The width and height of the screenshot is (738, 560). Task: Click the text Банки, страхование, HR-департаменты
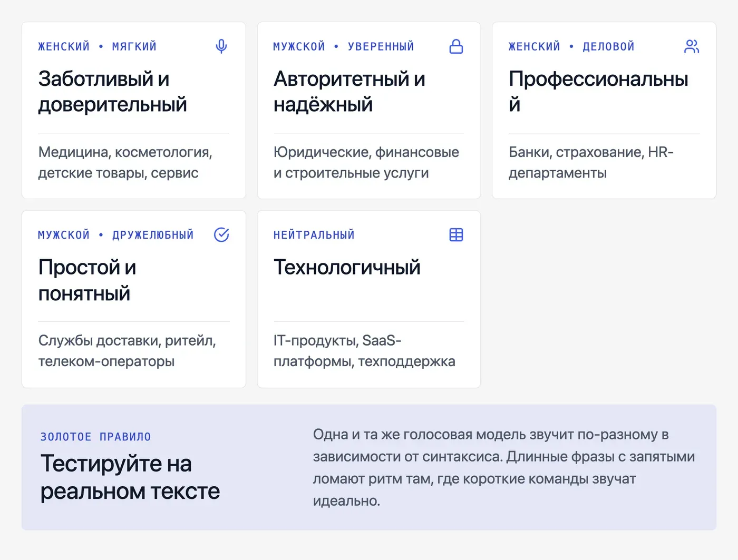(591, 163)
